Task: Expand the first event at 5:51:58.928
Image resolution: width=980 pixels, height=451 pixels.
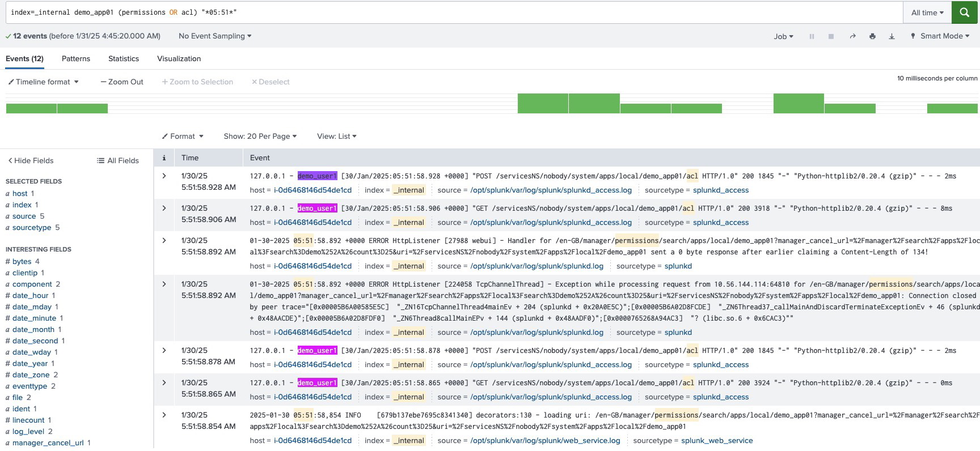Action: point(164,176)
